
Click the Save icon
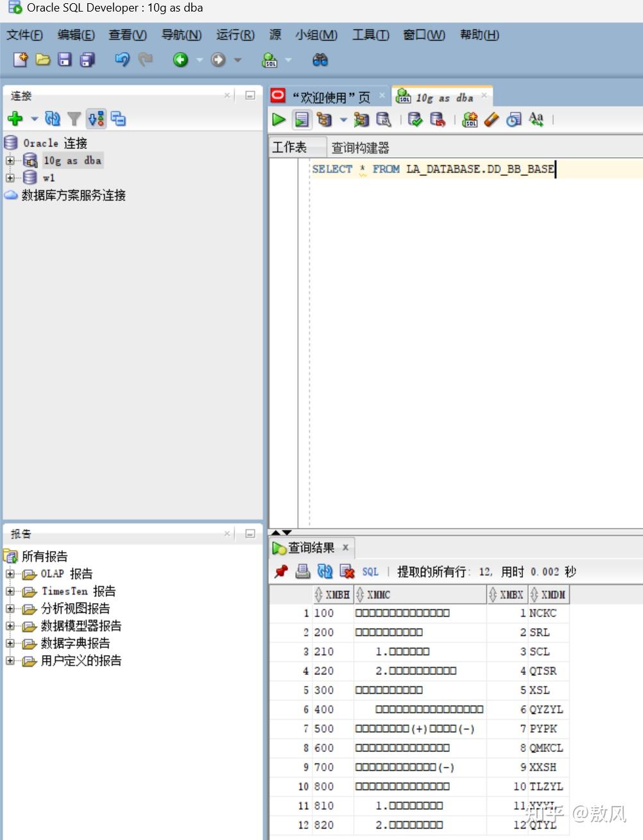65,60
